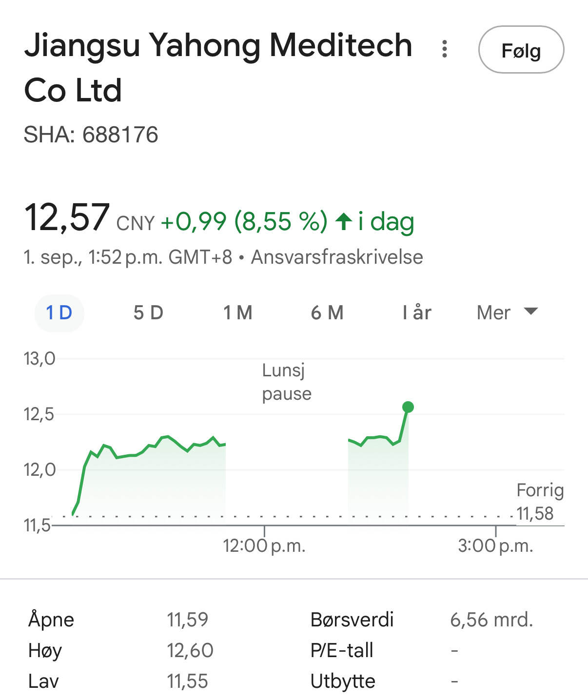Click the Forrig 11,58 previous close label
588x700 pixels.
pos(540,502)
